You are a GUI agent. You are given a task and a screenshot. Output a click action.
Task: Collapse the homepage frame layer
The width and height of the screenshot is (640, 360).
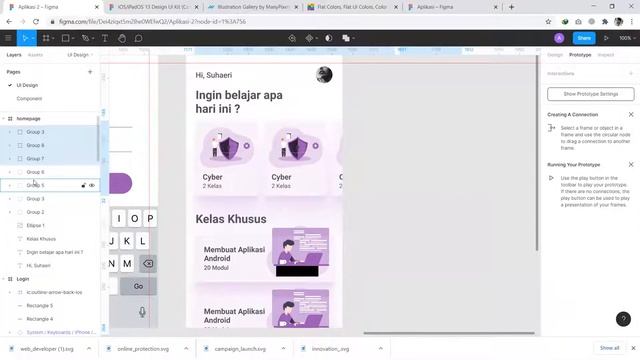pyautogui.click(x=4, y=119)
